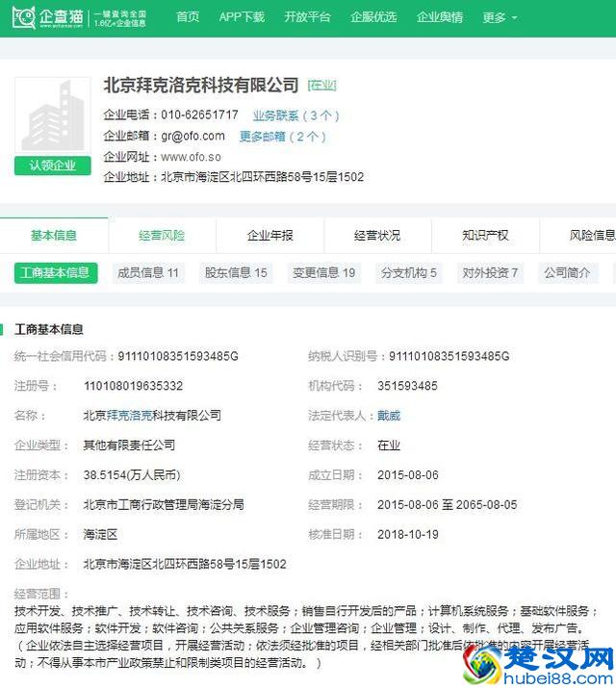Screen dimensions: 616x688
Task: Select the 股东信息 15 sub-tab
Action: tap(236, 273)
